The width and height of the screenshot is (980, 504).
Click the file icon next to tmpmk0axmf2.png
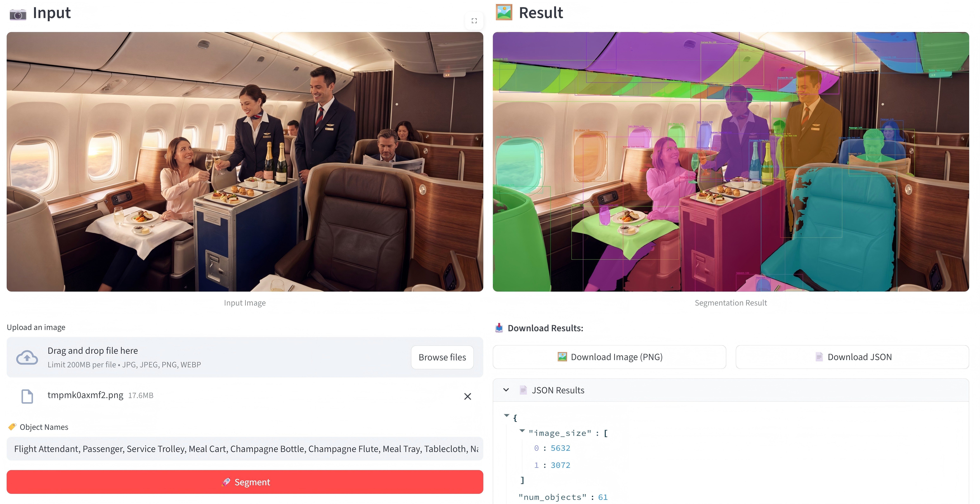point(27,396)
